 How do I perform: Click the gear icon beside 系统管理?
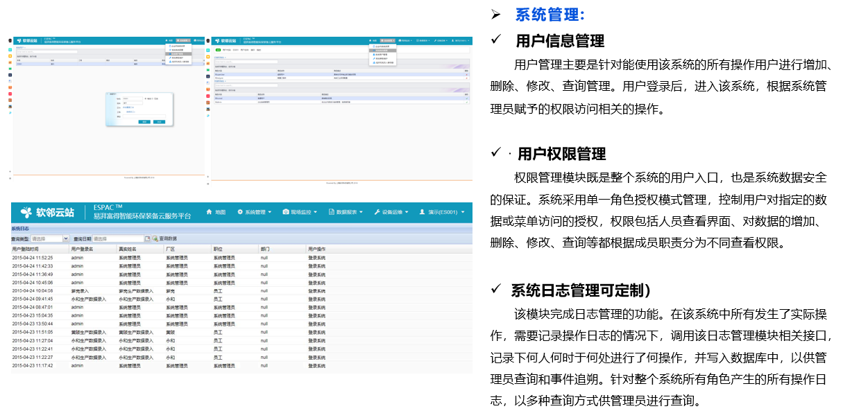pyautogui.click(x=240, y=212)
